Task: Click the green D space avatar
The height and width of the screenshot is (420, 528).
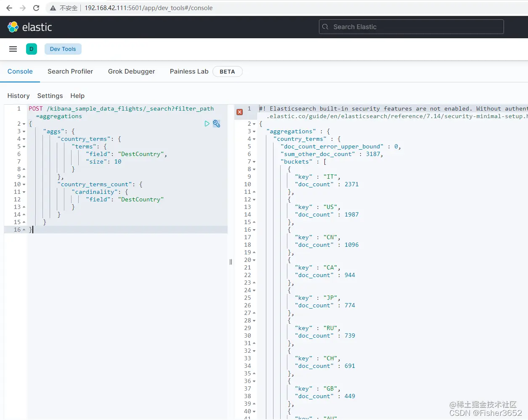Action: coord(32,49)
